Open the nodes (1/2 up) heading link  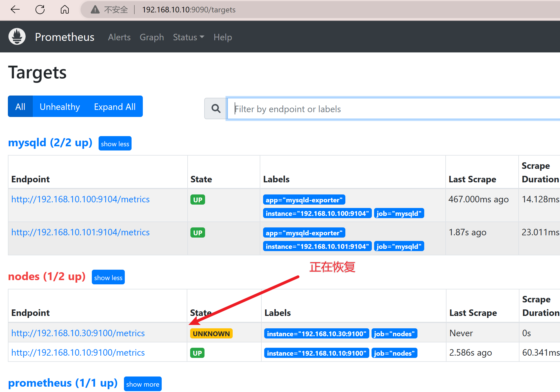point(47,276)
